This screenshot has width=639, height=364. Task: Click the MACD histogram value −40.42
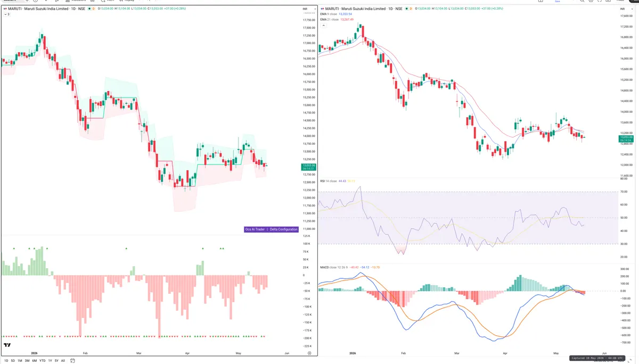point(354,267)
